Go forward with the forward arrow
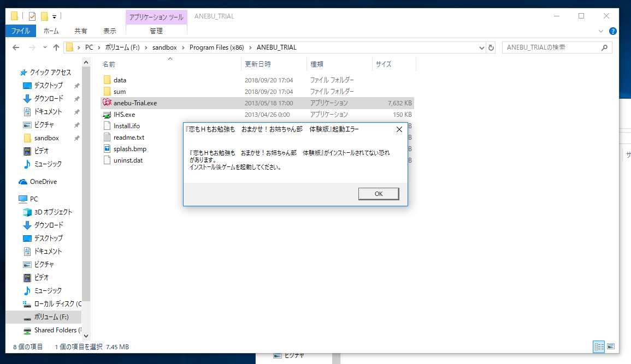The width and height of the screenshot is (631, 364). pyautogui.click(x=32, y=47)
